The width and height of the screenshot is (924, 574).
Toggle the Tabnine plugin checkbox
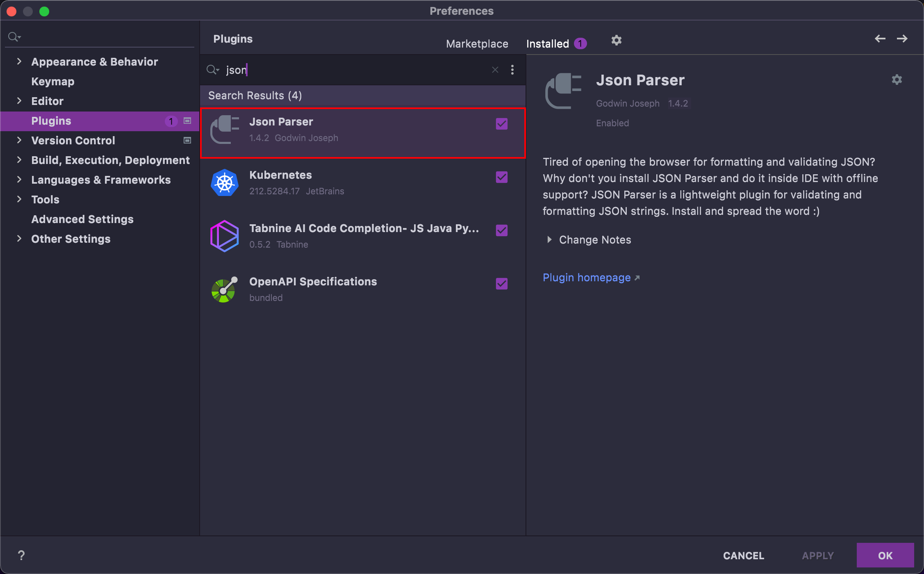(501, 230)
